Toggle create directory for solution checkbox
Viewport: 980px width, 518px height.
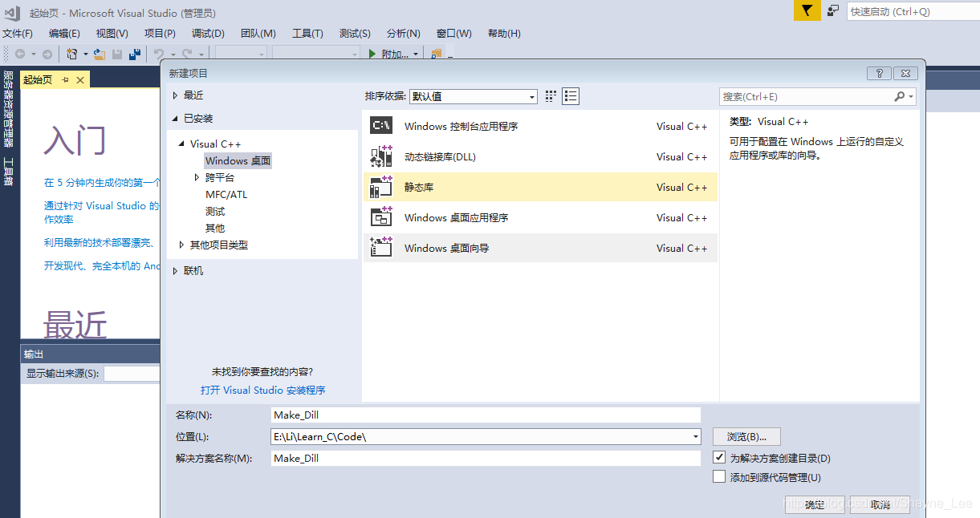719,457
